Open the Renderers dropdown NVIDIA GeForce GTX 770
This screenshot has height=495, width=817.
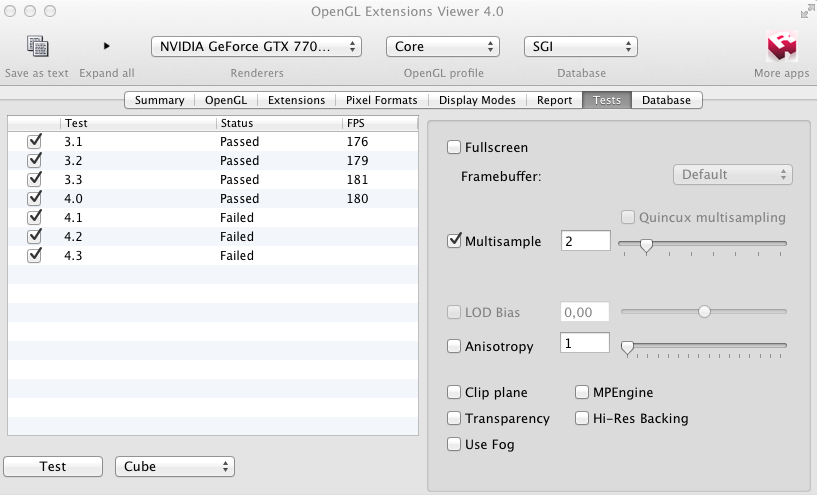coord(256,46)
